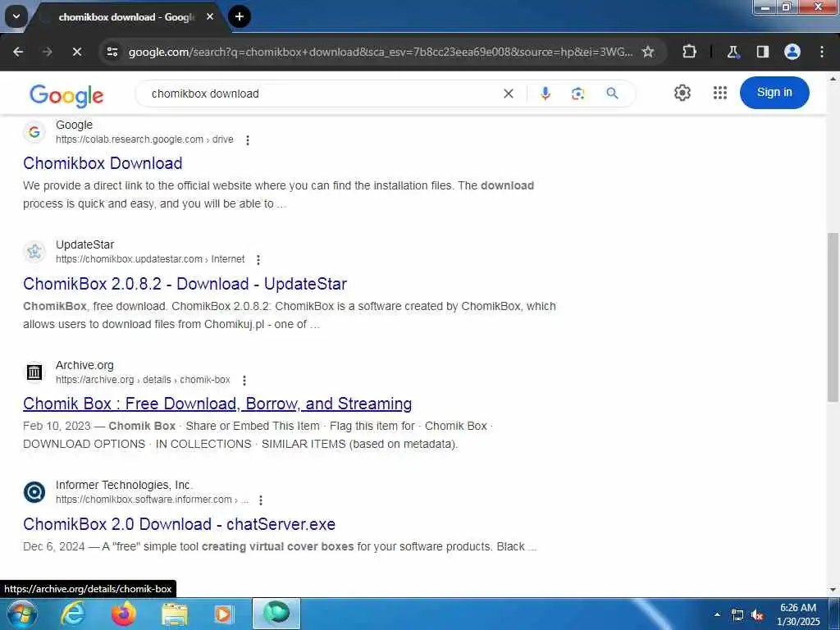Click the Google colab result favicon

tap(34, 132)
